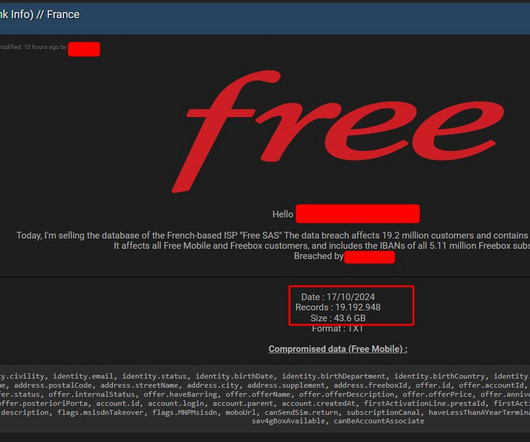Click the 'Breached by' text
The width and height of the screenshot is (530, 442).
click(x=318, y=256)
